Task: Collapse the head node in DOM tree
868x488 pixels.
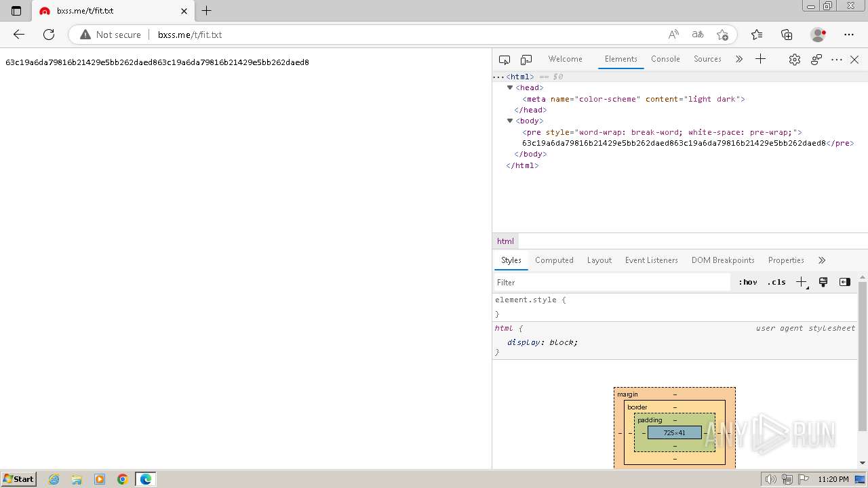Action: (510, 87)
